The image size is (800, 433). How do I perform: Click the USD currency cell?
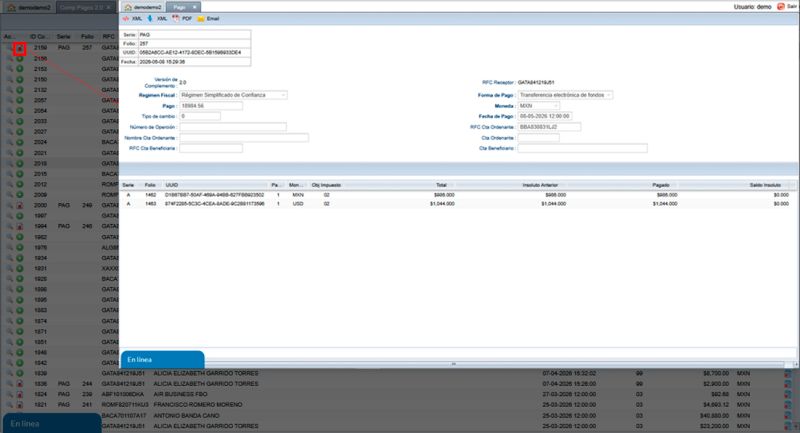pyautogui.click(x=298, y=203)
